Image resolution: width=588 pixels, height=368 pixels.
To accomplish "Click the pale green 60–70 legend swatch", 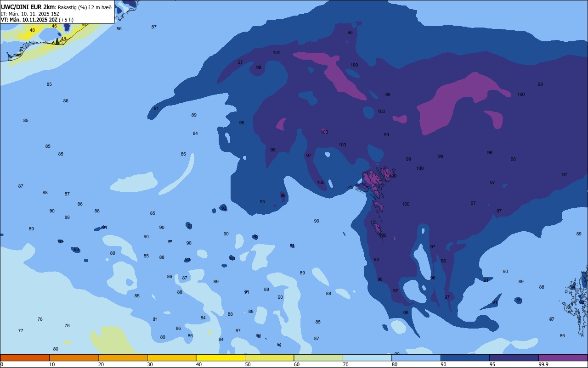I will [x=318, y=357].
